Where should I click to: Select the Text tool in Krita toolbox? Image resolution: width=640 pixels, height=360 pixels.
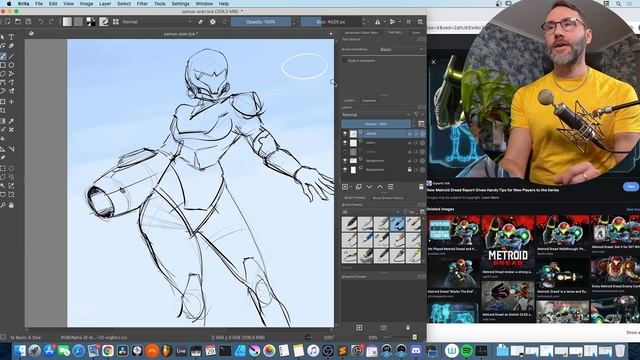[x=11, y=37]
